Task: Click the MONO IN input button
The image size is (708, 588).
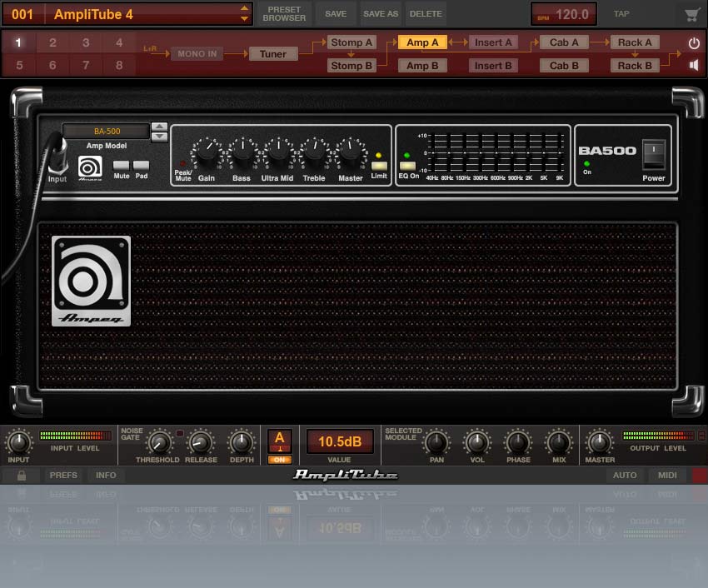Action: pos(197,54)
